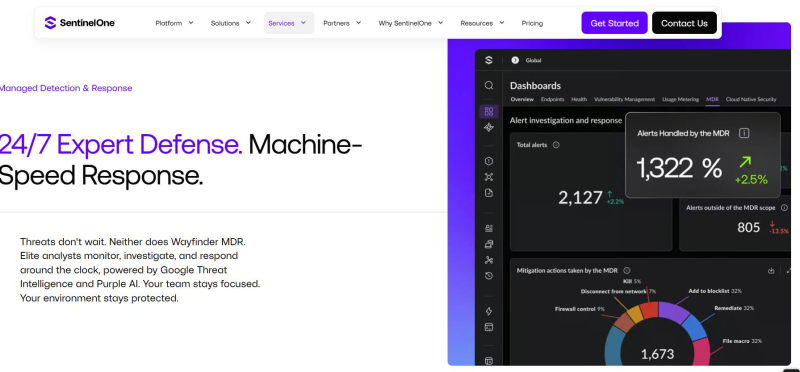The image size is (800, 372).
Task: Click the 2,127 total alerts value
Action: [x=580, y=197]
